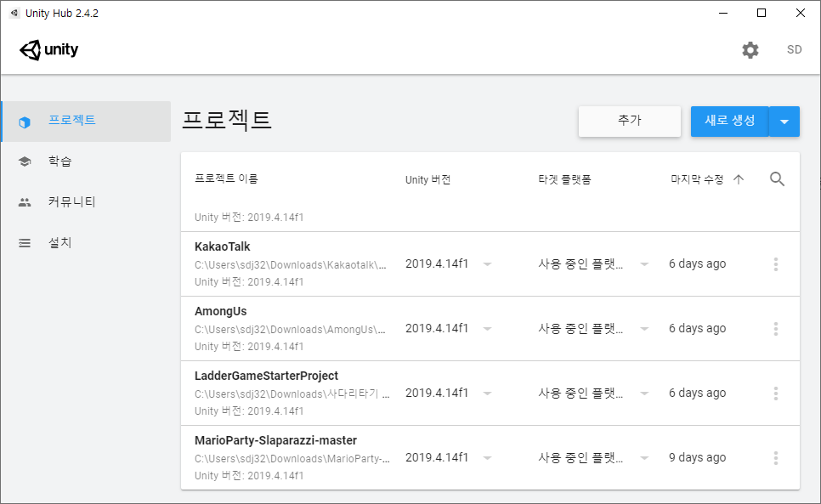Viewport: 821px width, 504px height.
Task: Click 사용 중인 플랫폼 in the MarioParty-Slaparazzi-master row
Action: (x=580, y=457)
